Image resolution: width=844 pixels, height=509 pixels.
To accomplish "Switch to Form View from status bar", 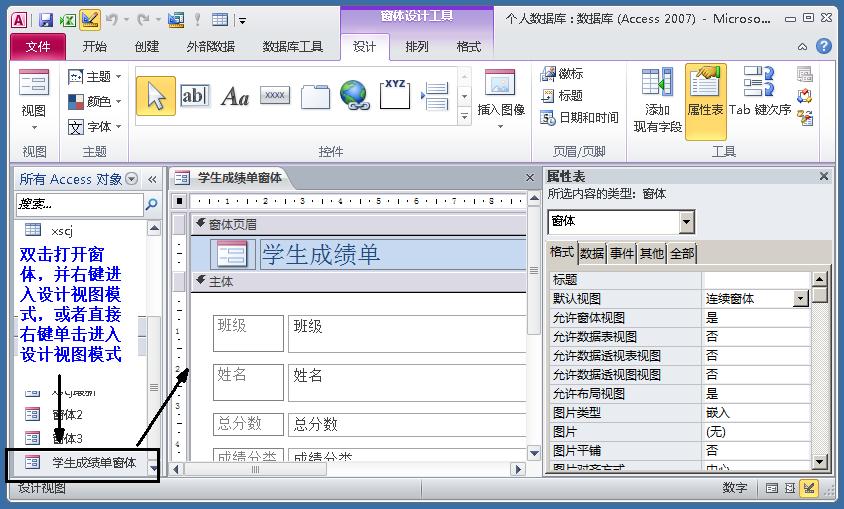I will 771,488.
